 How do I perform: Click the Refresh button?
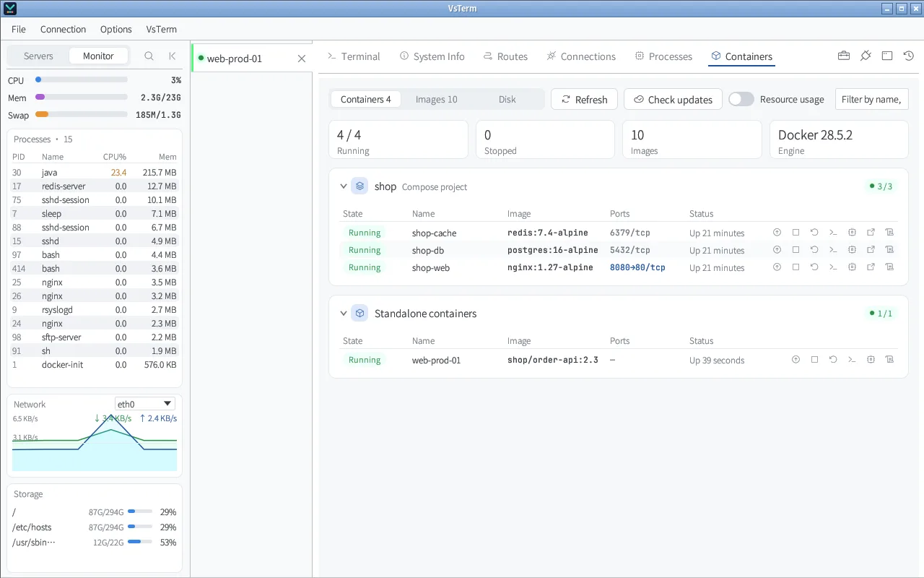coord(585,99)
